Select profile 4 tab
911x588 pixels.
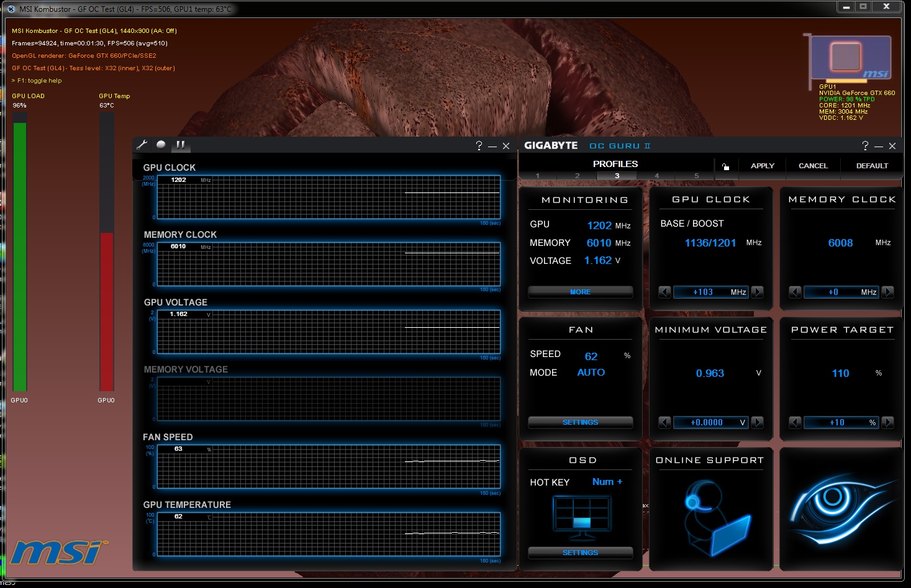[657, 176]
